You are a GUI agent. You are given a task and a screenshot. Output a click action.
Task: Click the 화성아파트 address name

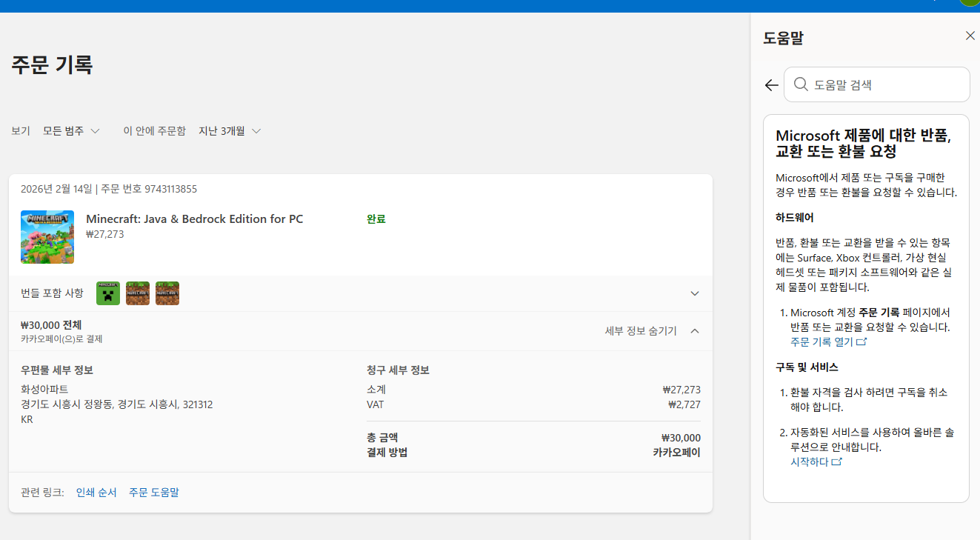(44, 389)
